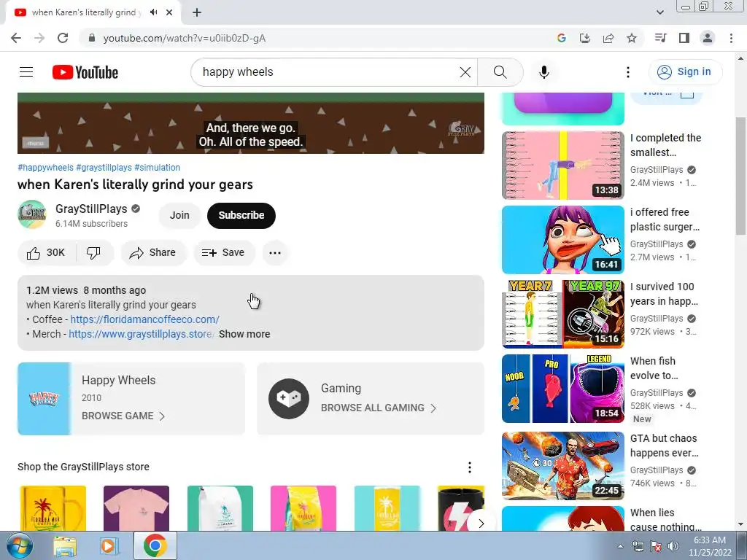Click the magnifying glass search button
This screenshot has height=560, width=747.
point(500,72)
